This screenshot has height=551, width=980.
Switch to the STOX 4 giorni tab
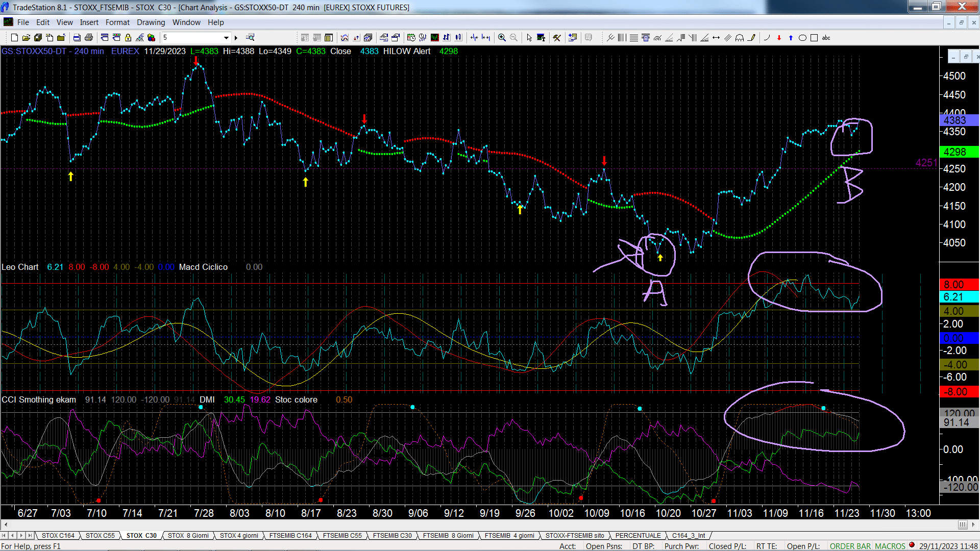(x=239, y=536)
